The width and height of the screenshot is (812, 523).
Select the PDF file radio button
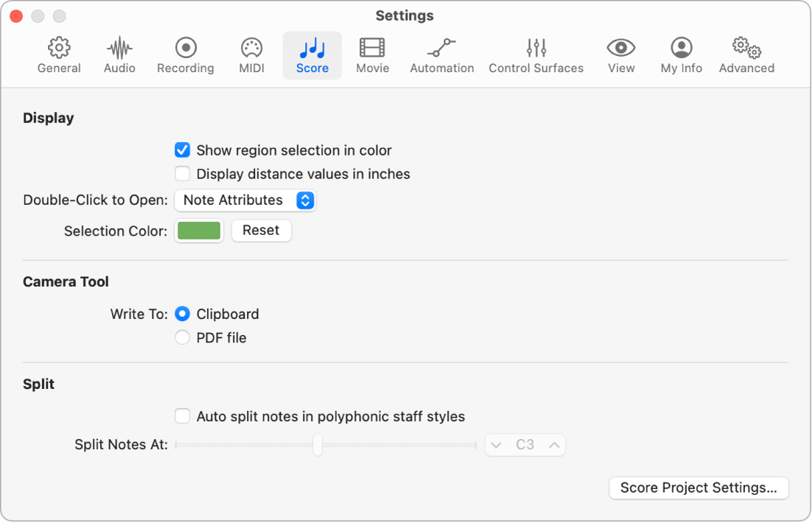pos(182,337)
